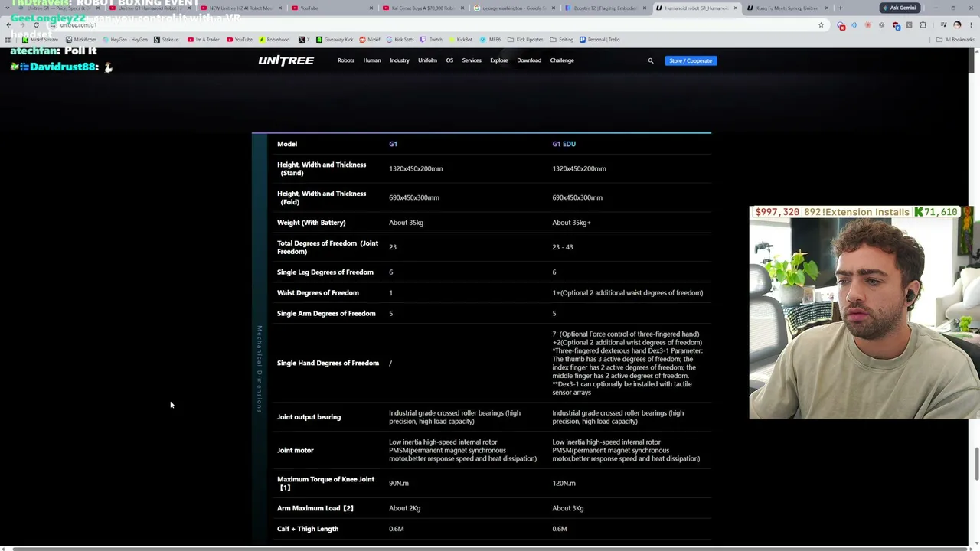This screenshot has width=980, height=551.
Task: Click the page vertical scrollbar thumb
Action: click(x=976, y=465)
